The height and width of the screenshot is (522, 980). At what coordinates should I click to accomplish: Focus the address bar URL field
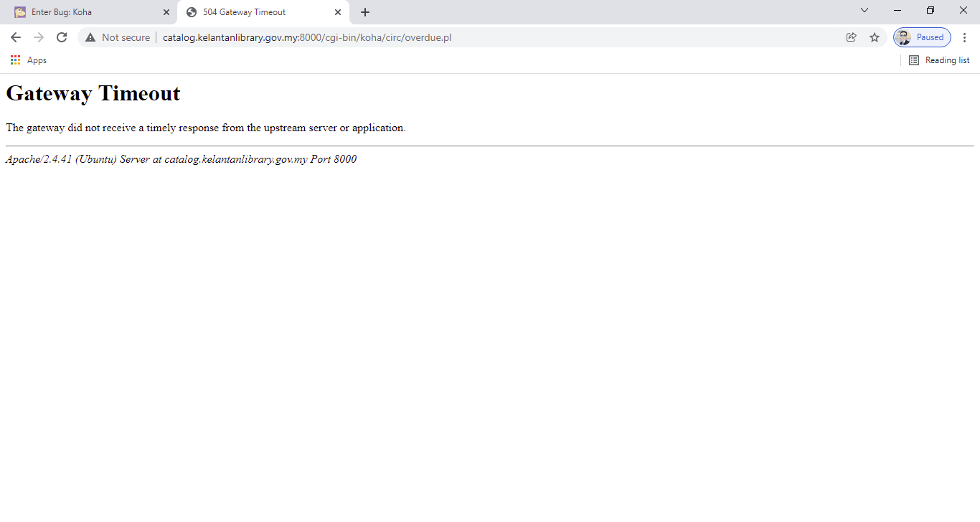[x=430, y=37]
